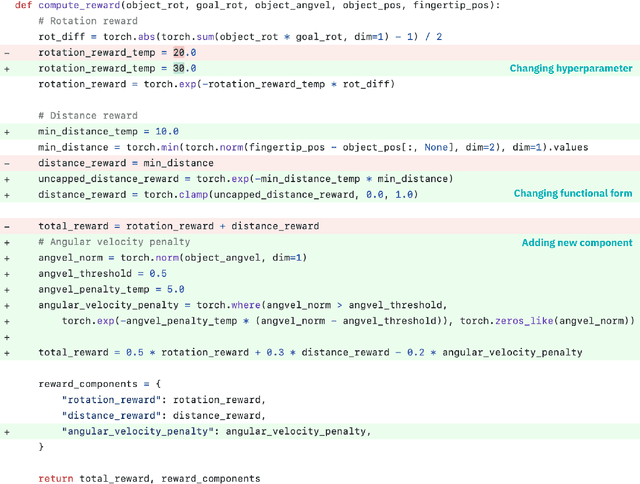Click the "Changing hyperparameter" annotation label
The width and height of the screenshot is (640, 484).
click(x=570, y=68)
